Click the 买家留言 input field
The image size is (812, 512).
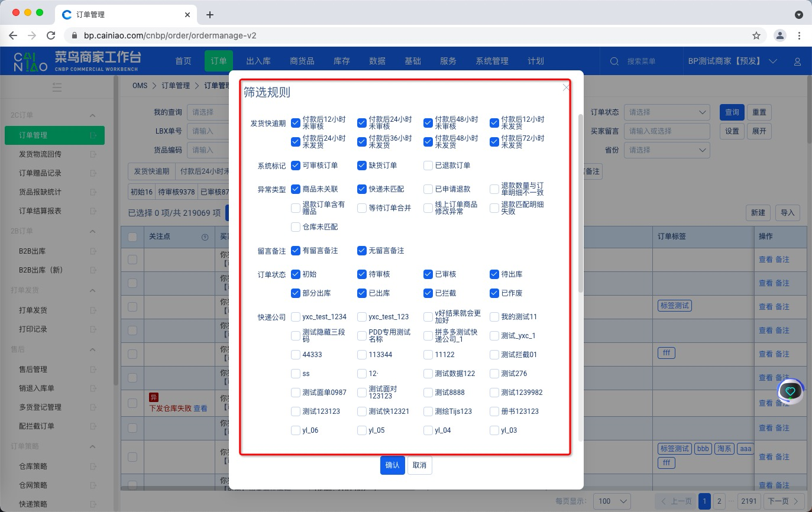(x=667, y=131)
